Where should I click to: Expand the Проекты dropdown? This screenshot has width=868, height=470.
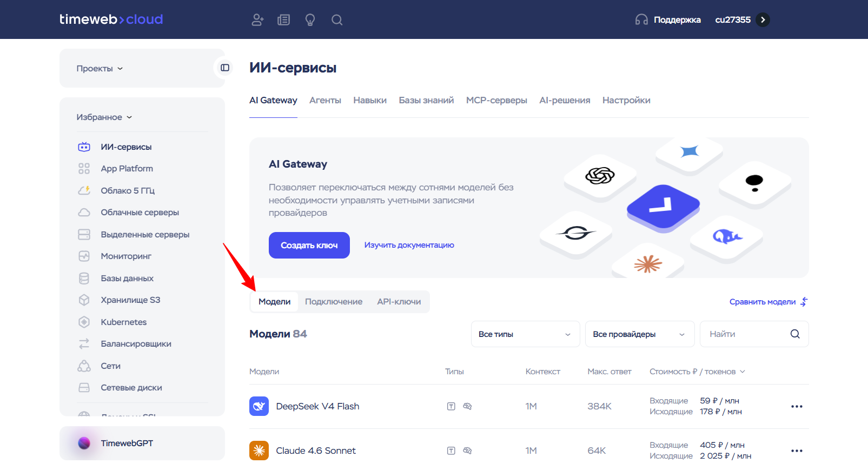tap(100, 69)
